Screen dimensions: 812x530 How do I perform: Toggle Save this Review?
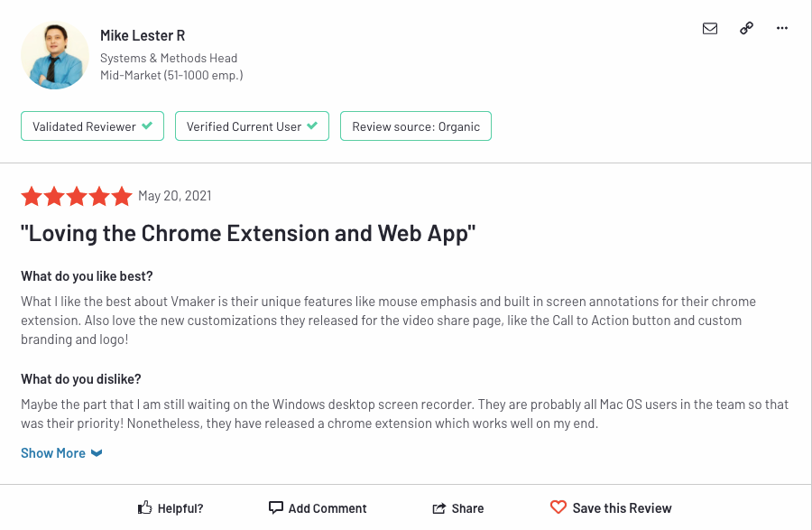point(611,507)
